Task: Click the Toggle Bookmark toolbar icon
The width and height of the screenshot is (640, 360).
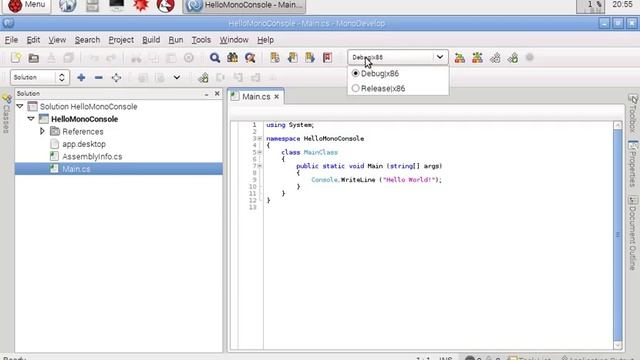Action: coord(275,58)
